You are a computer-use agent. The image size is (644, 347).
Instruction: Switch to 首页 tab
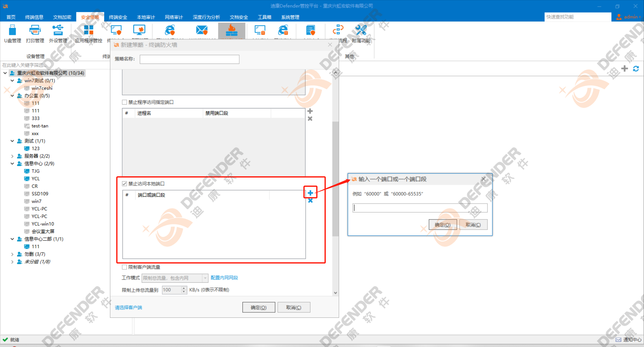11,17
